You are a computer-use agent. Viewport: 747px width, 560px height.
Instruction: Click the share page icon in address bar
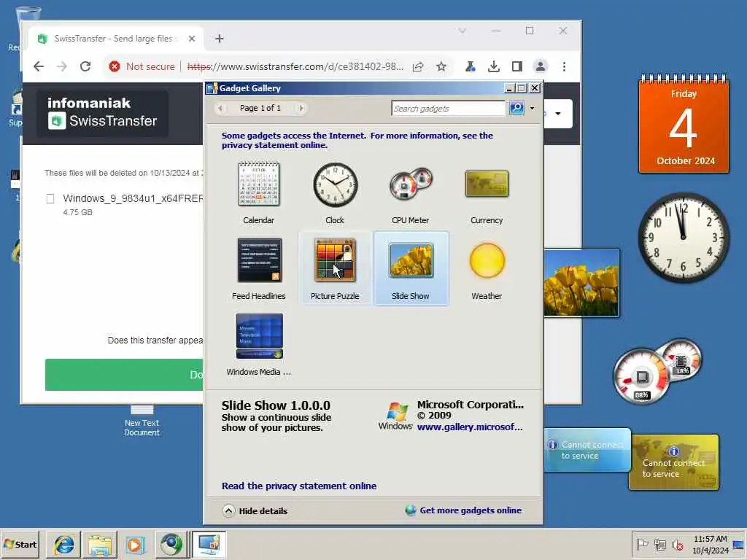[418, 66]
